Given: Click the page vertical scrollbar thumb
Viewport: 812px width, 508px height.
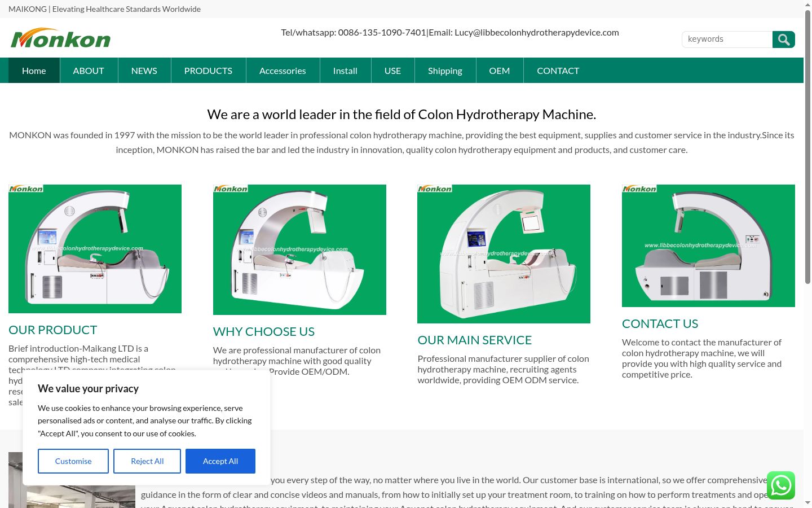Looking at the screenshot, I should coord(807,147).
